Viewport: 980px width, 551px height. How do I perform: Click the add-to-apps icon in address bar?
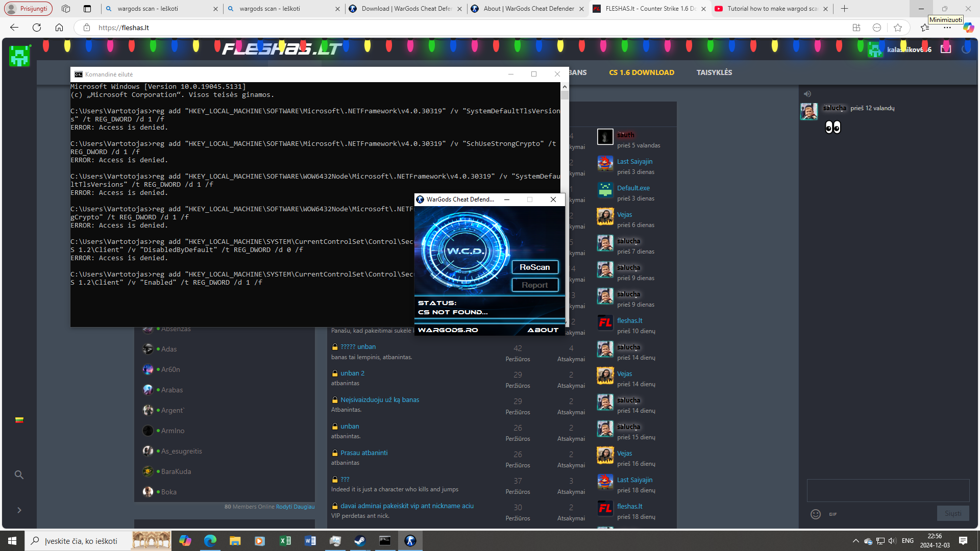(x=856, y=28)
